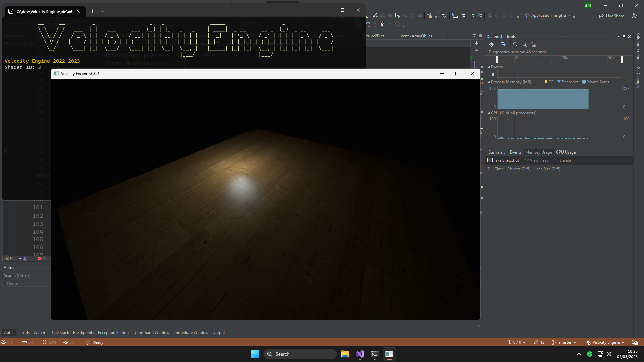Click the spell checker abc icon
Viewport: 644px width, 362px height.
click(x=444, y=15)
